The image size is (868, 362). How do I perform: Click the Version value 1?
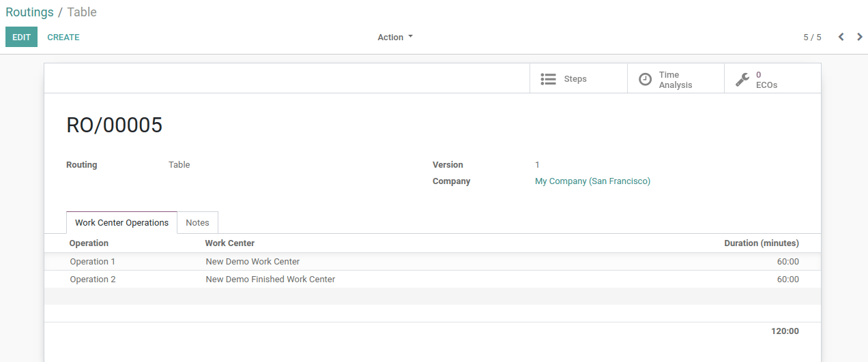click(537, 165)
